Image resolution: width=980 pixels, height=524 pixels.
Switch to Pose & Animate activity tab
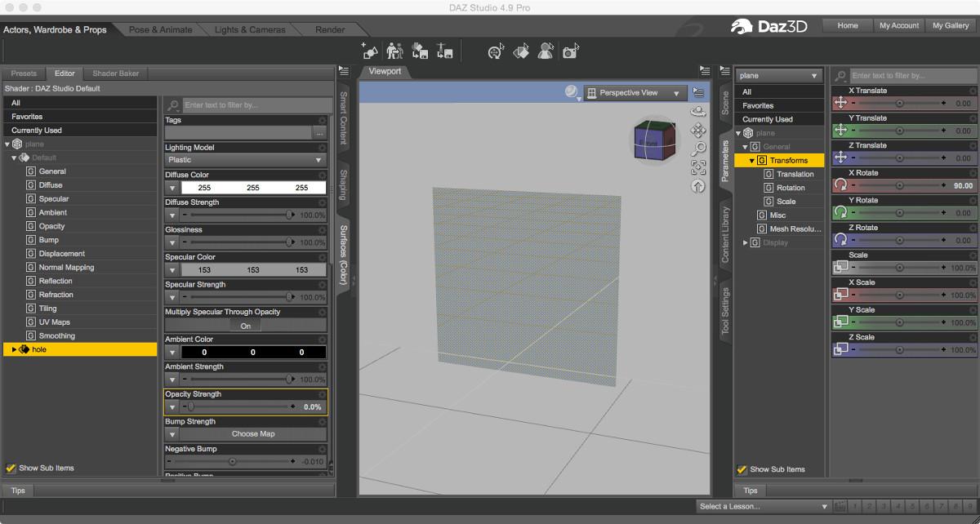[x=160, y=29]
